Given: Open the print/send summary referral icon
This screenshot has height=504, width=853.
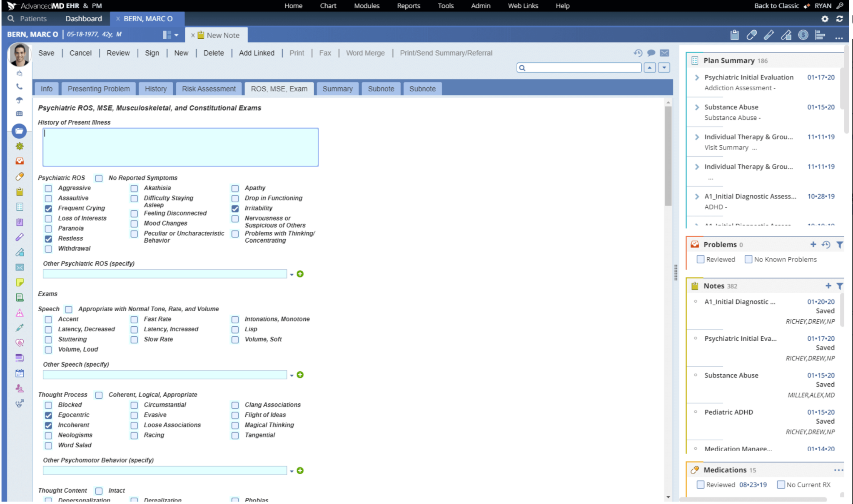Looking at the screenshot, I should (446, 53).
